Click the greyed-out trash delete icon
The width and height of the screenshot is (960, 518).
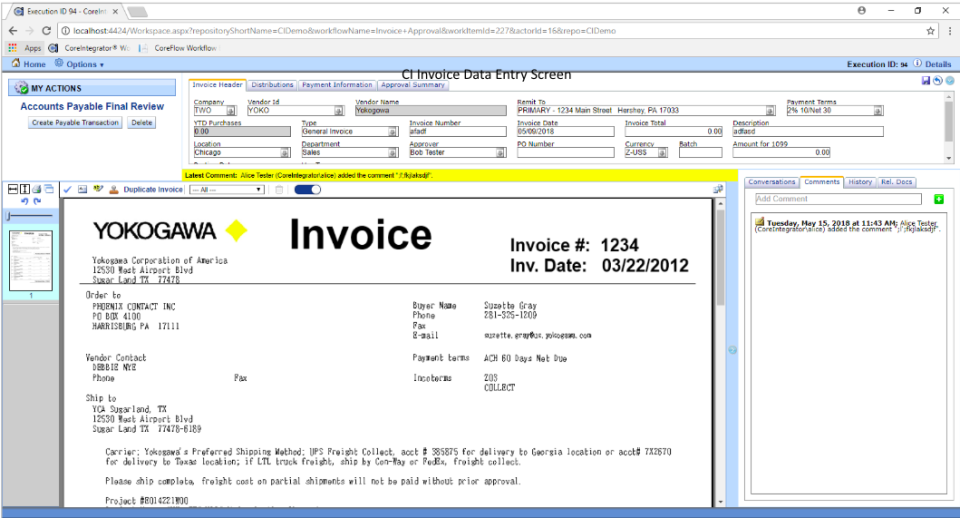tap(279, 190)
